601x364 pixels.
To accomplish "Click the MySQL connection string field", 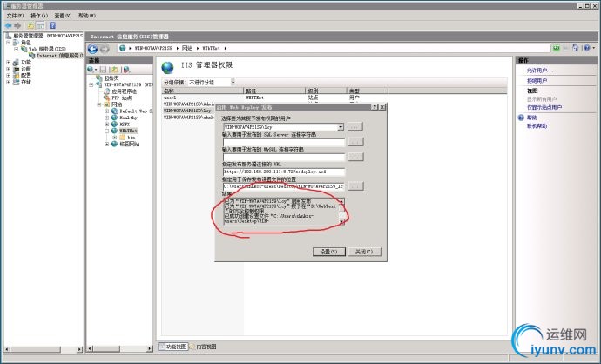I will [284, 157].
